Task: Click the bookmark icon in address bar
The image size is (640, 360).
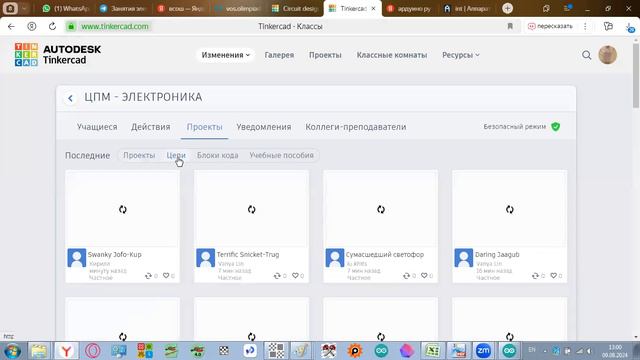Action: coord(510,26)
